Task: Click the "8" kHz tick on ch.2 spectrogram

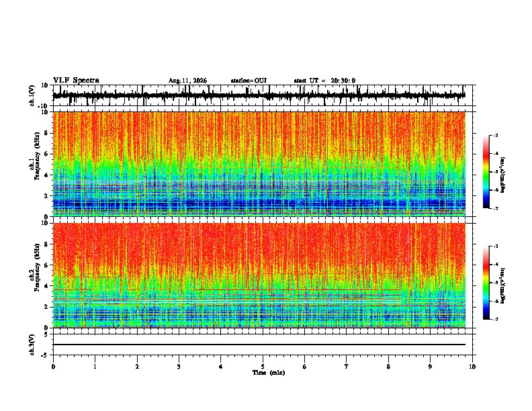Action: click(x=46, y=244)
